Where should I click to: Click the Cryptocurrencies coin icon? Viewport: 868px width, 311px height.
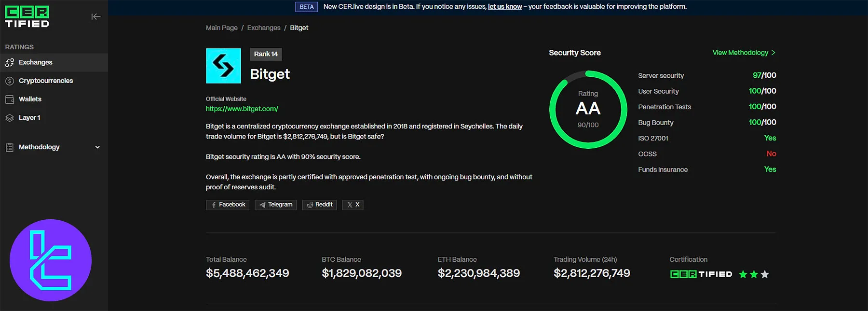tap(10, 81)
